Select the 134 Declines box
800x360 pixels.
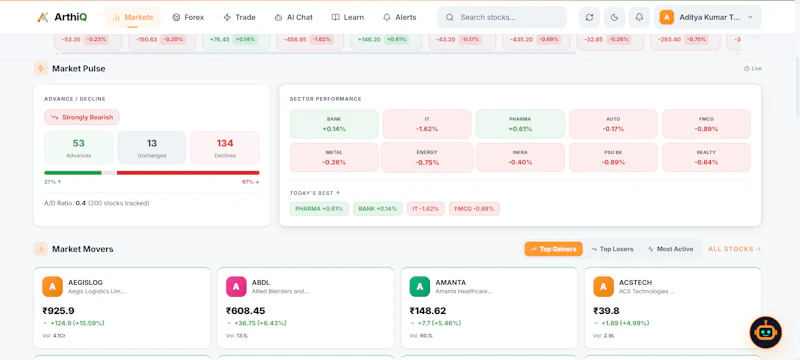[225, 147]
